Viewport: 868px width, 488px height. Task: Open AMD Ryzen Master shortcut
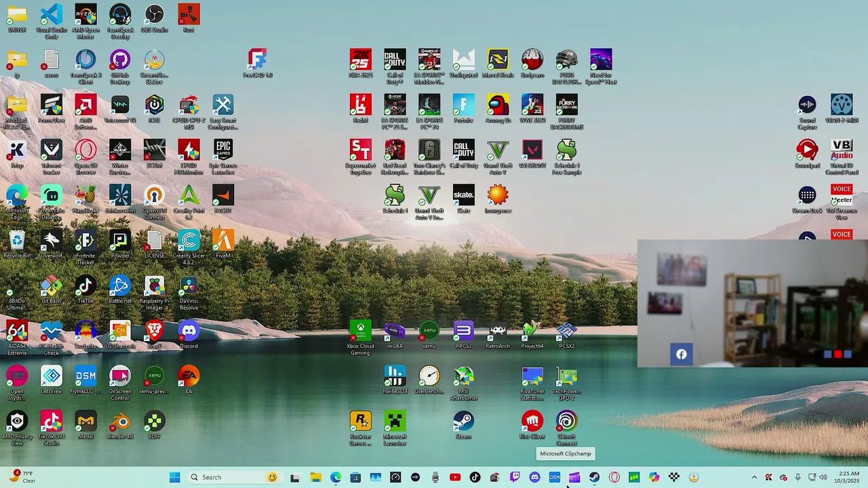tap(85, 20)
